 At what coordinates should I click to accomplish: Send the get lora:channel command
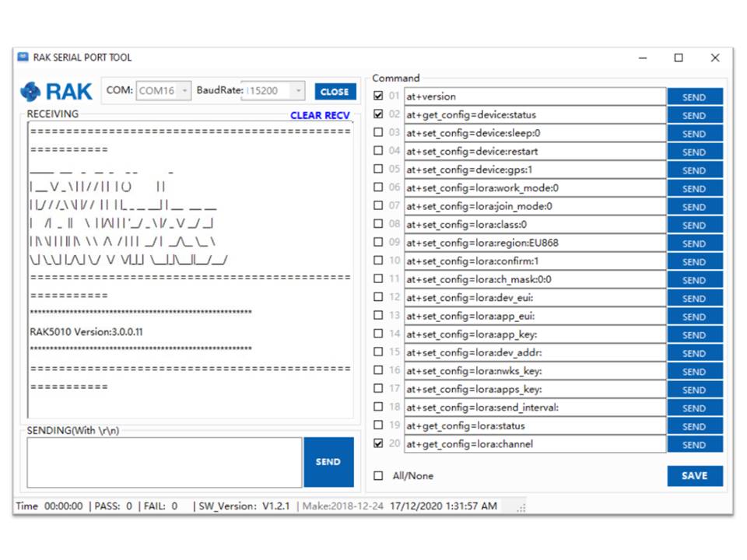tap(695, 444)
